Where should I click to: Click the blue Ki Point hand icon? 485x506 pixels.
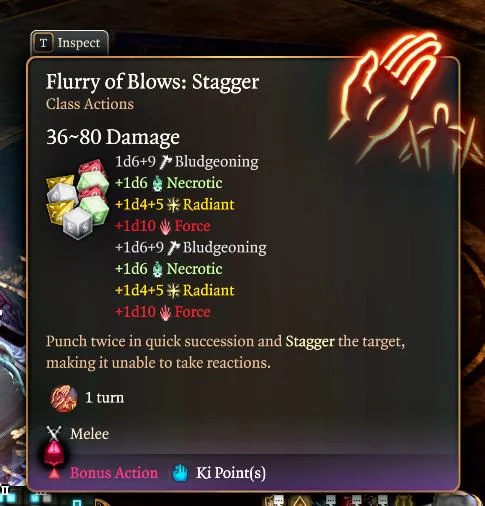click(180, 473)
